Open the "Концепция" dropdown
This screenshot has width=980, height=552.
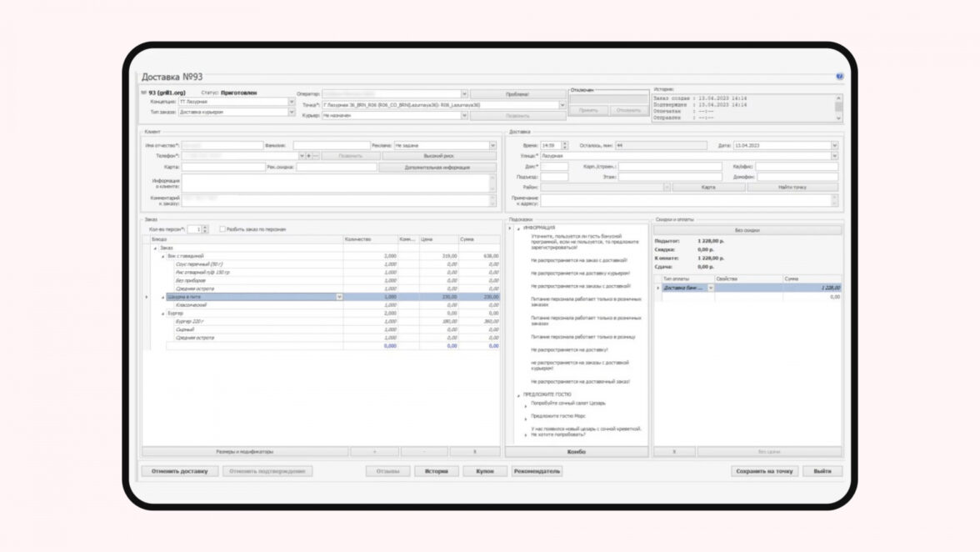[292, 101]
